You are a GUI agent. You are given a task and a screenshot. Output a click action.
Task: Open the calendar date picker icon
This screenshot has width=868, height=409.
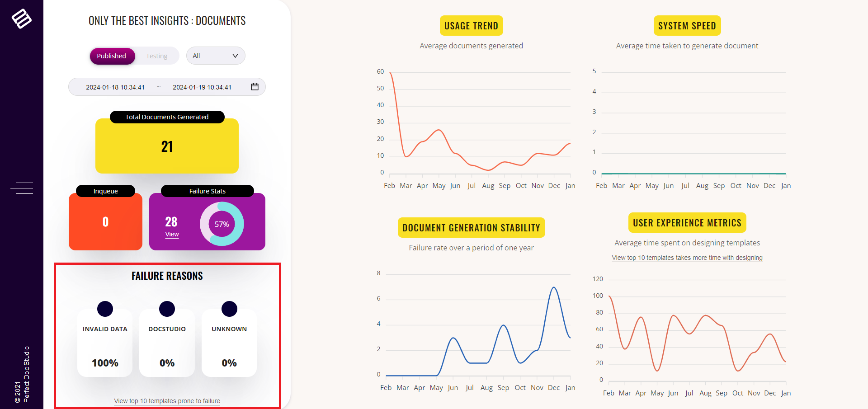click(x=255, y=87)
